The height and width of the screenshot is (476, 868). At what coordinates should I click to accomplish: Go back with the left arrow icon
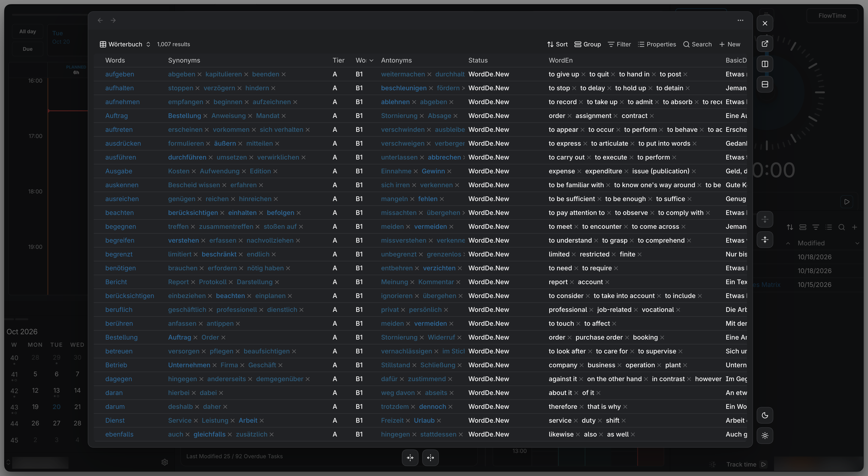(x=100, y=20)
